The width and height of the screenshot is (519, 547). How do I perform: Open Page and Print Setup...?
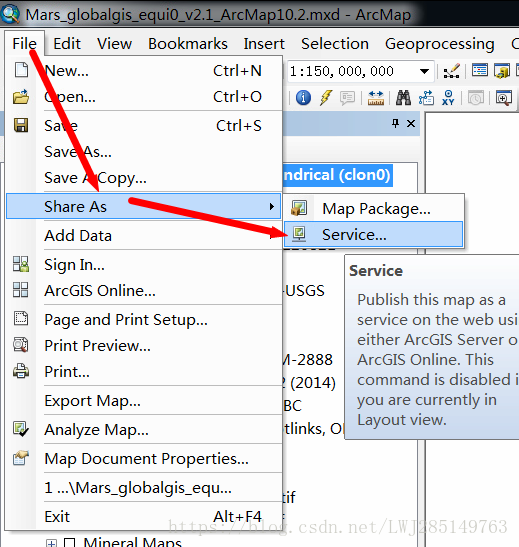coord(144,319)
